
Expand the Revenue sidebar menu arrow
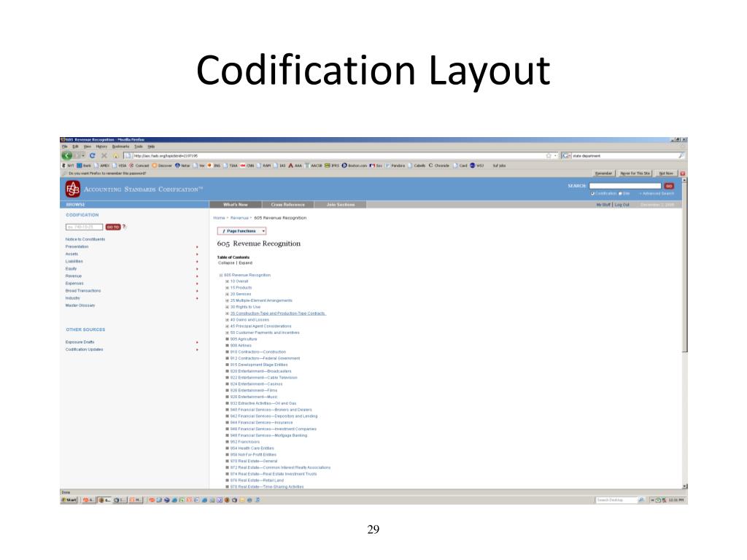[x=197, y=276]
